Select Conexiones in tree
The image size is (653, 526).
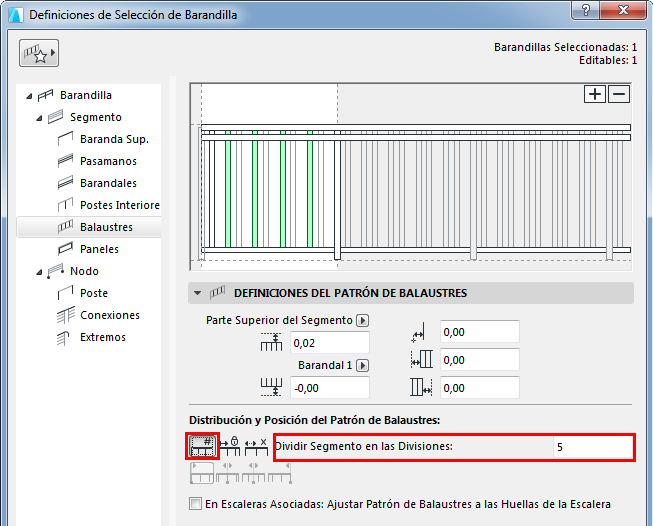(110, 315)
